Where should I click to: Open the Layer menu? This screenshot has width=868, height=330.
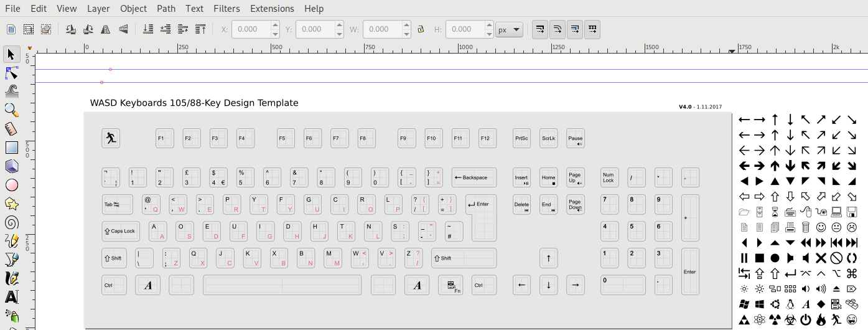pos(98,9)
